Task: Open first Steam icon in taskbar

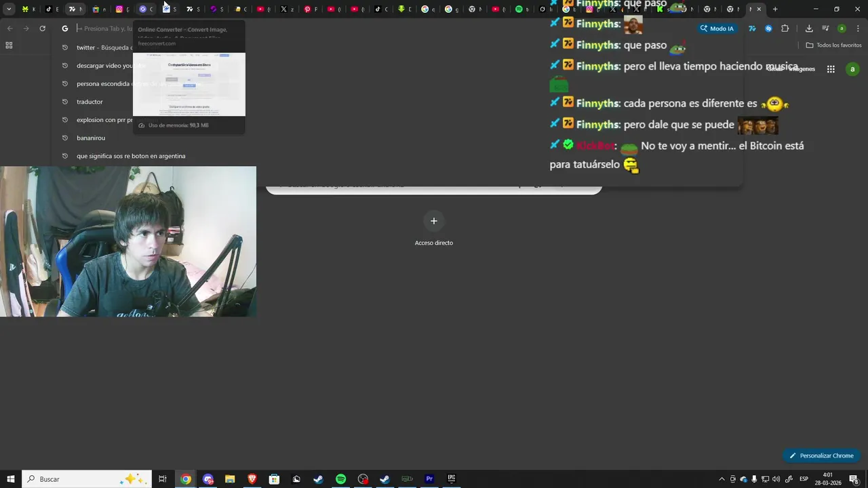Action: click(x=318, y=479)
